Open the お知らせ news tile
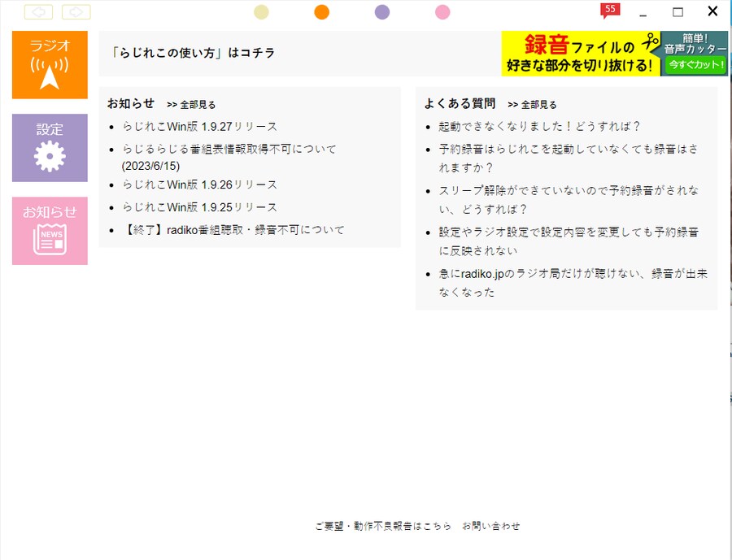732x560 pixels. [50, 231]
